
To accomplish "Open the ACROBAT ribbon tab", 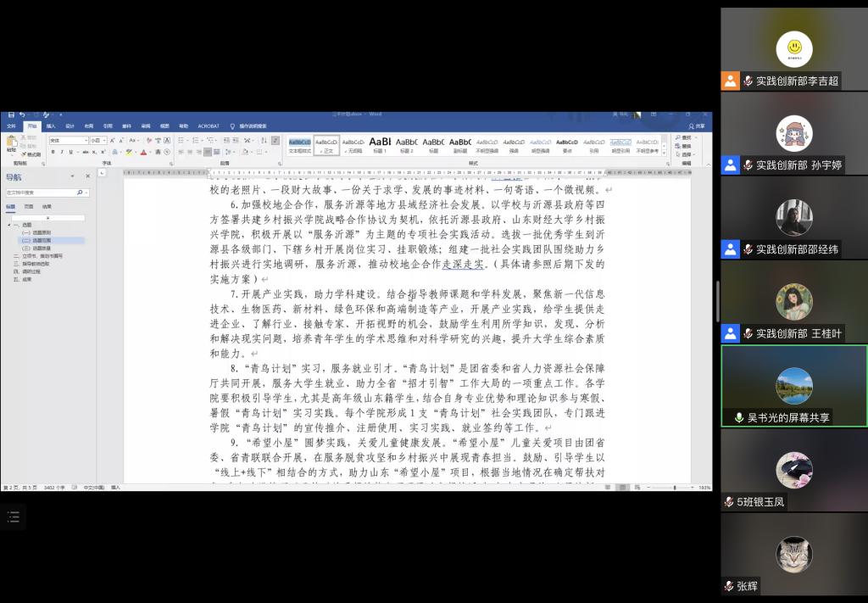I will (209, 126).
